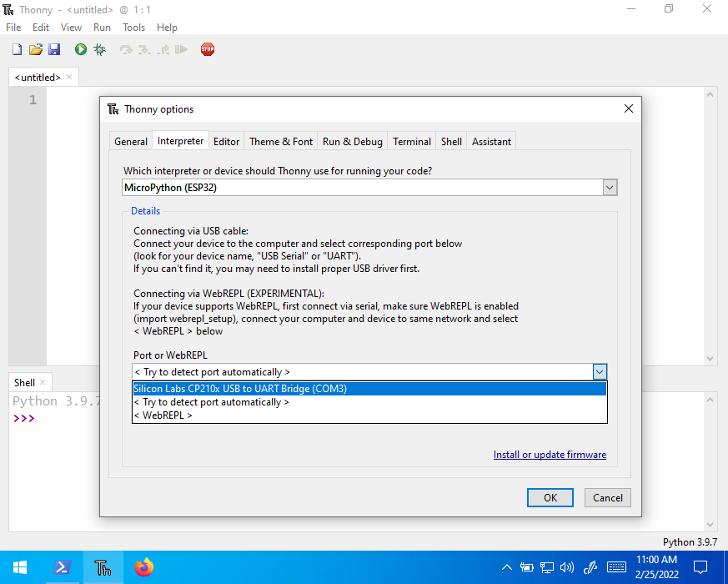This screenshot has width=728, height=584.
Task: Choose WebREPL option in the list
Action: coord(369,415)
